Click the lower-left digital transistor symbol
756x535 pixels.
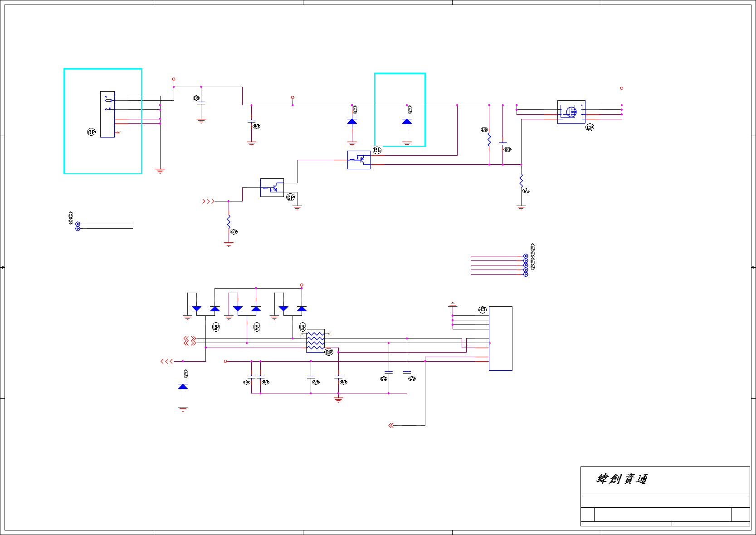[272, 187]
